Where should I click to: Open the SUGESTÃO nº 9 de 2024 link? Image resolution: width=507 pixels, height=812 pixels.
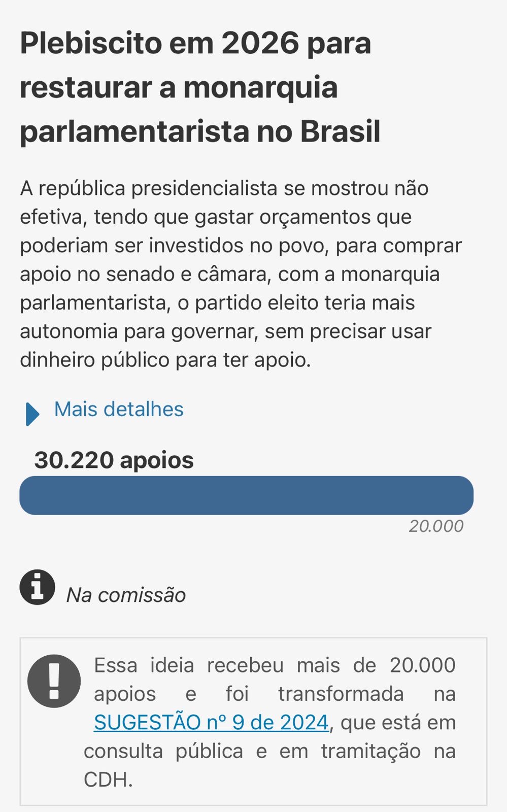coord(211,722)
